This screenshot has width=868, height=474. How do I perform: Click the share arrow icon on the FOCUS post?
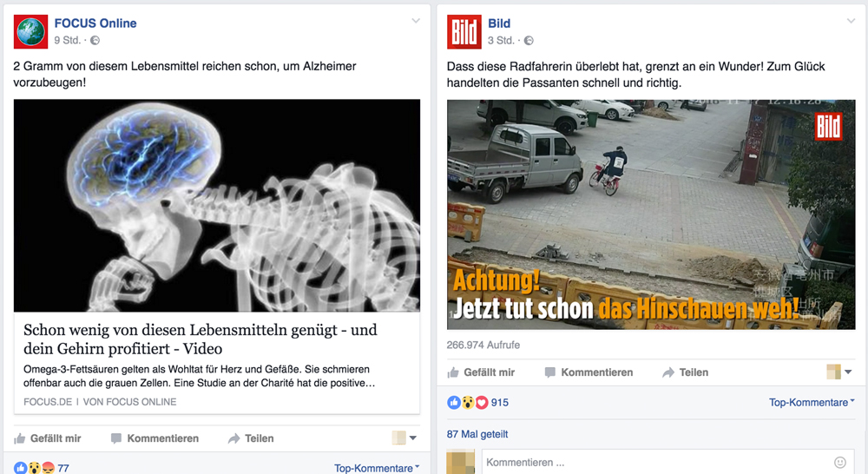pos(234,438)
